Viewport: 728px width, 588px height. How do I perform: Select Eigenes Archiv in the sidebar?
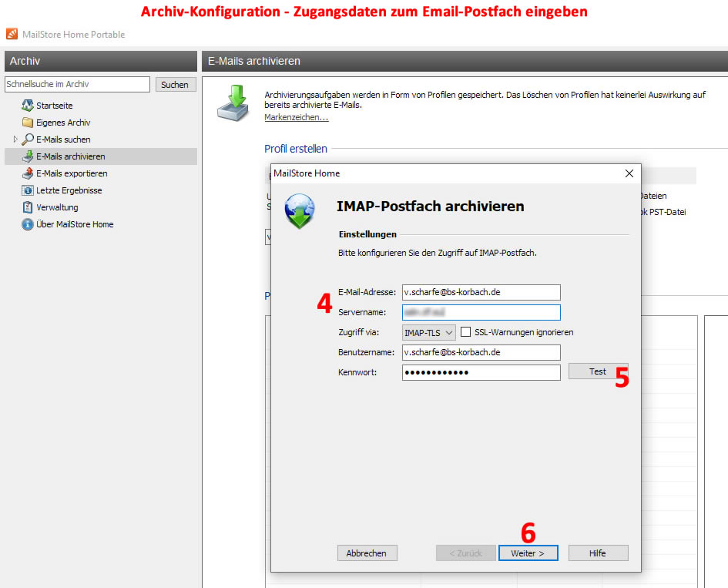coord(63,123)
